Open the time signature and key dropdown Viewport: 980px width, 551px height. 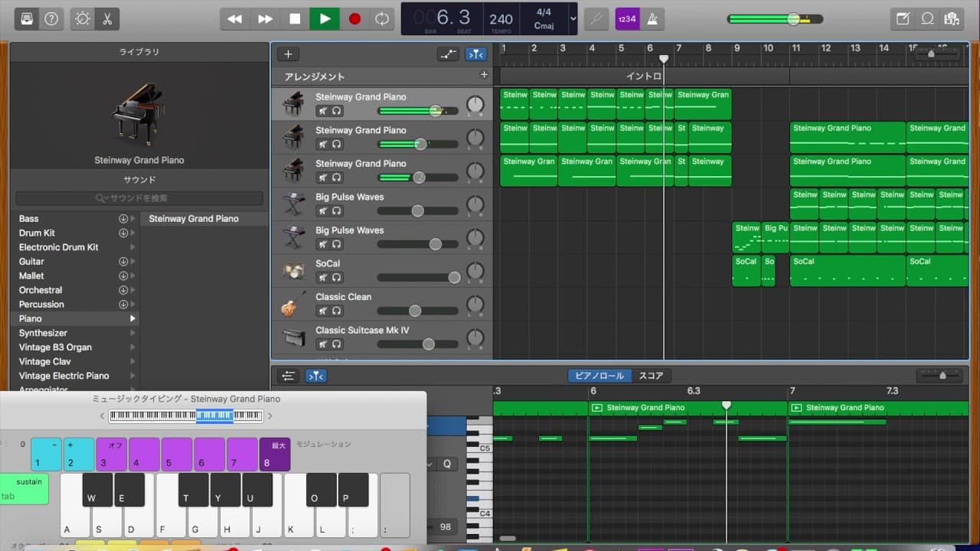click(x=573, y=19)
